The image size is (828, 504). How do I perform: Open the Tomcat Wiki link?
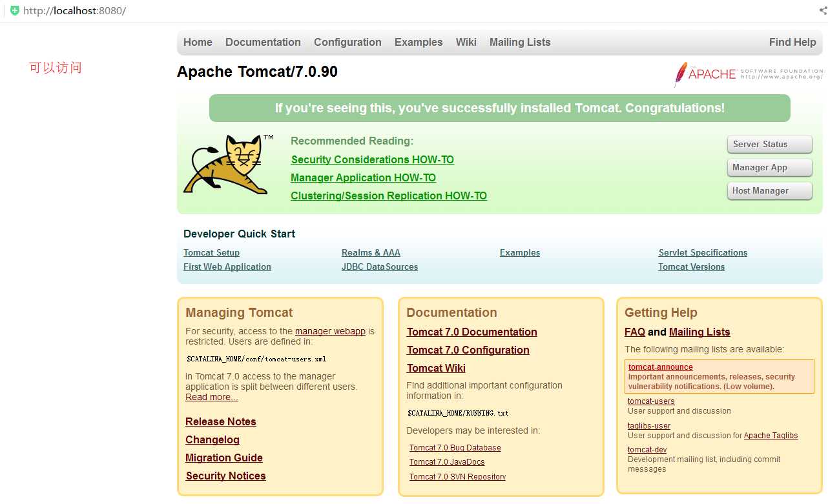436,368
